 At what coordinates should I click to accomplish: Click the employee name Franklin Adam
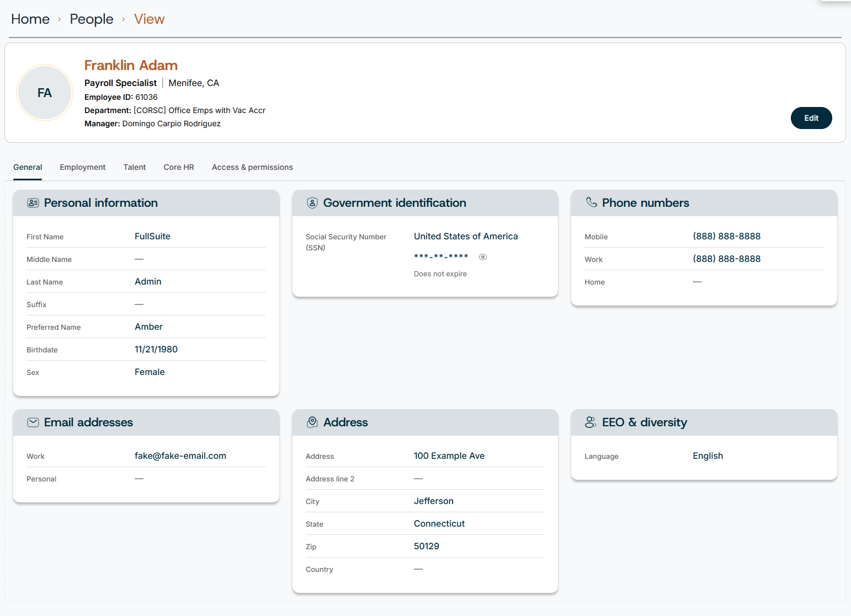(x=131, y=65)
